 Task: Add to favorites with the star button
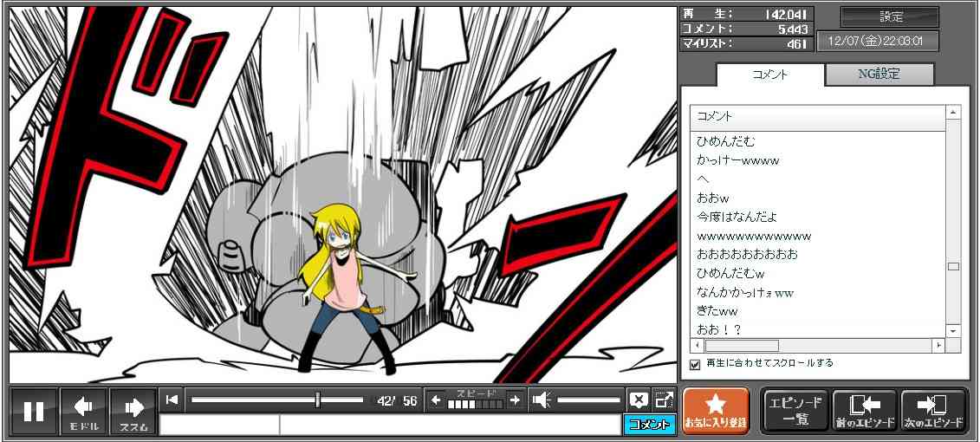(715, 411)
